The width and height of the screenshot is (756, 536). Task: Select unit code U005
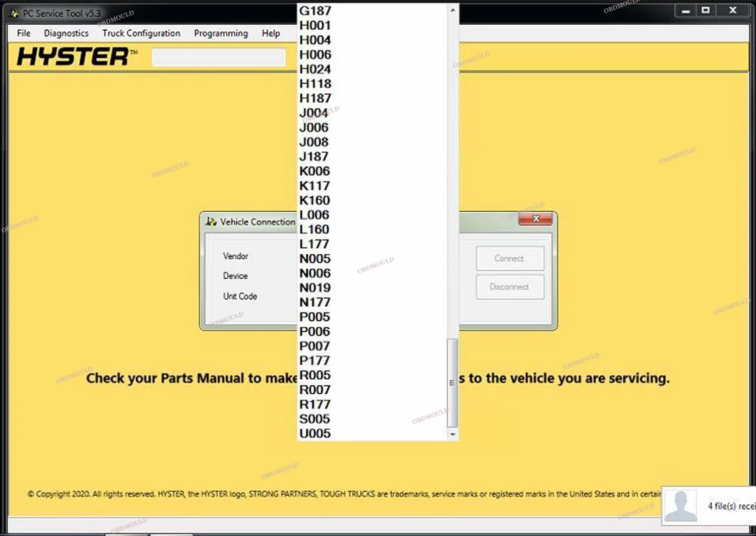pos(372,434)
